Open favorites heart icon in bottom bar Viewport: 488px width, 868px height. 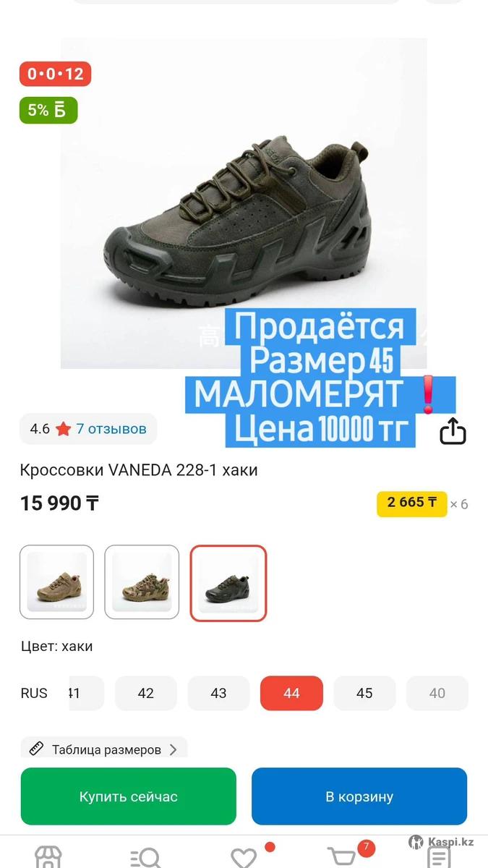click(x=244, y=857)
